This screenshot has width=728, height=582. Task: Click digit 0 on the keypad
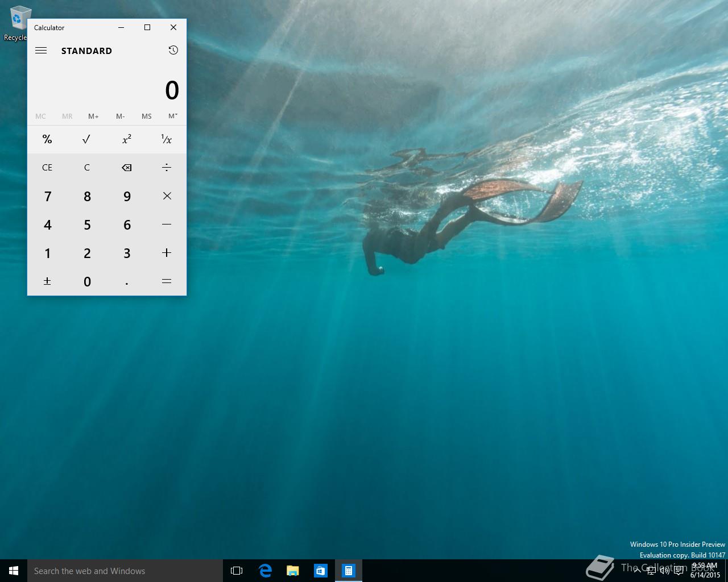[x=87, y=281]
